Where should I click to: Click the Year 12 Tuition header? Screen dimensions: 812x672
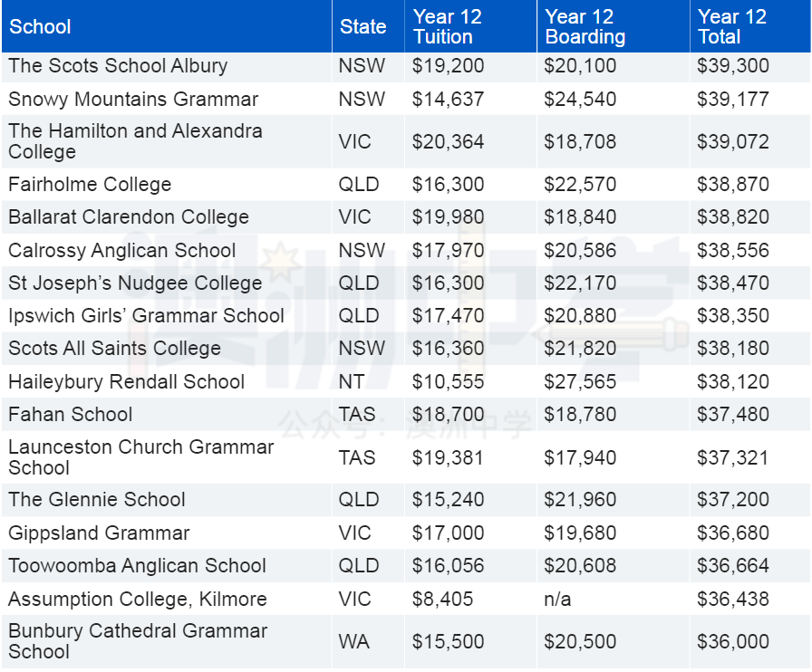point(447,27)
